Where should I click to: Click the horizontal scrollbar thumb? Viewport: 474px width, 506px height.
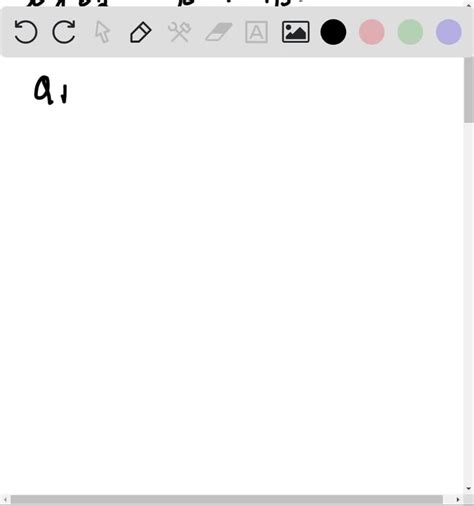(227, 500)
